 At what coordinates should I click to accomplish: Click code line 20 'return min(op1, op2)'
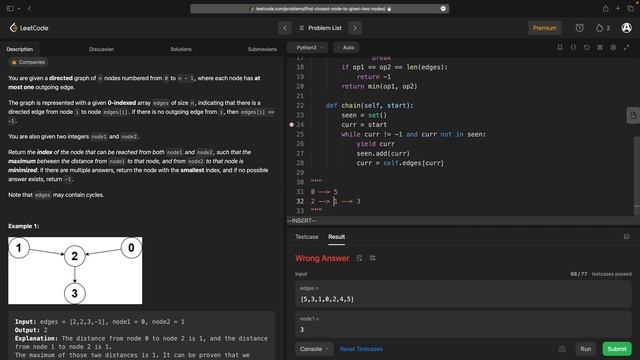coord(379,86)
